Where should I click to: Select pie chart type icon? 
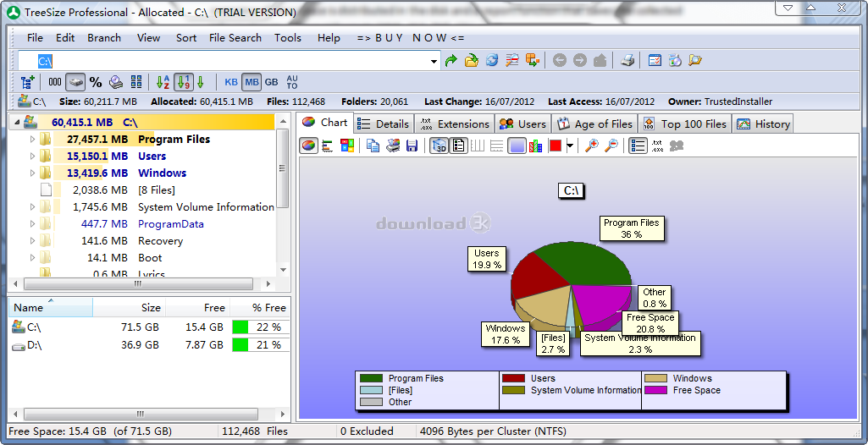(x=309, y=146)
